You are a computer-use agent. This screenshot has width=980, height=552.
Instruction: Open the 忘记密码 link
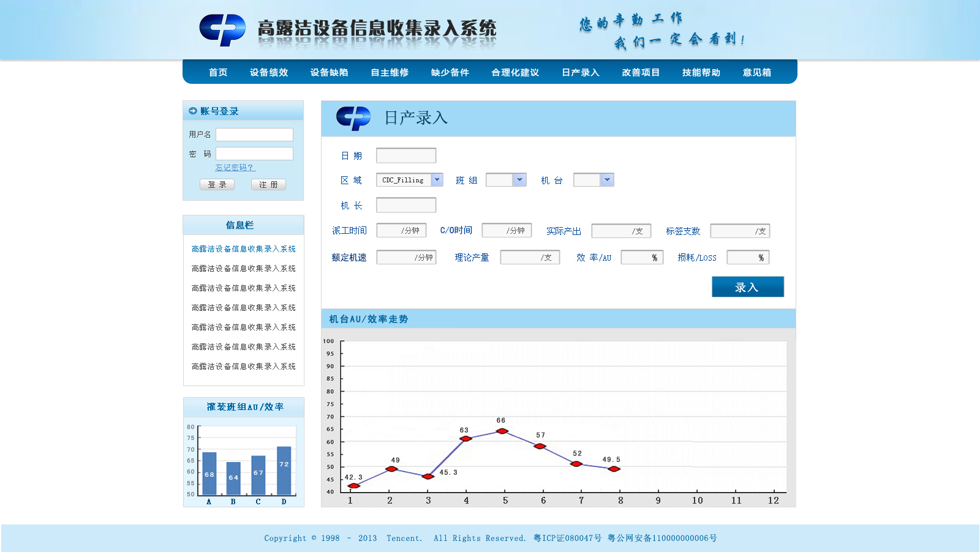point(234,167)
